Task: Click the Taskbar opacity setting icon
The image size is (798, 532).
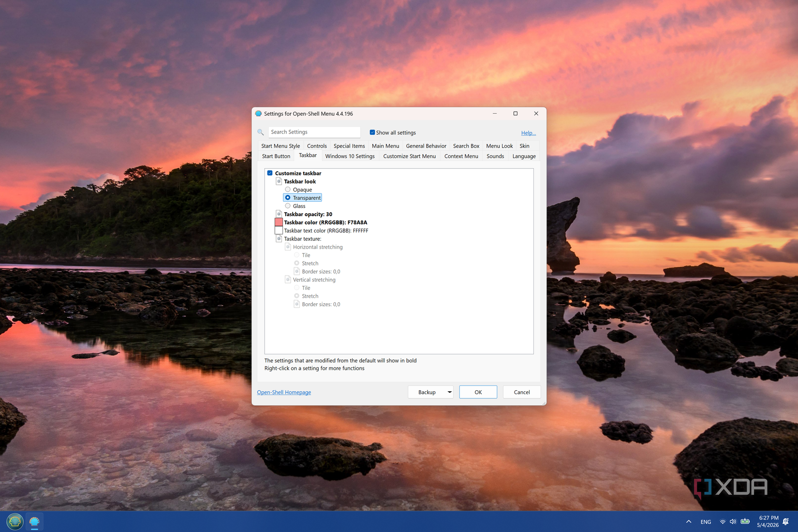Action: click(x=279, y=214)
